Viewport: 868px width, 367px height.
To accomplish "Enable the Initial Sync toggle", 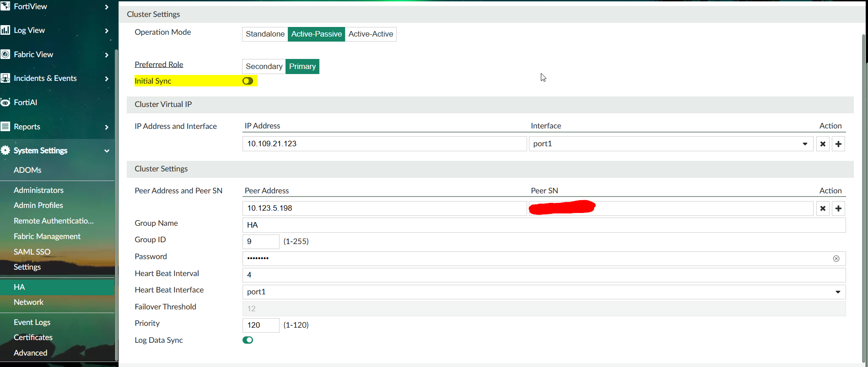I will pyautogui.click(x=248, y=81).
